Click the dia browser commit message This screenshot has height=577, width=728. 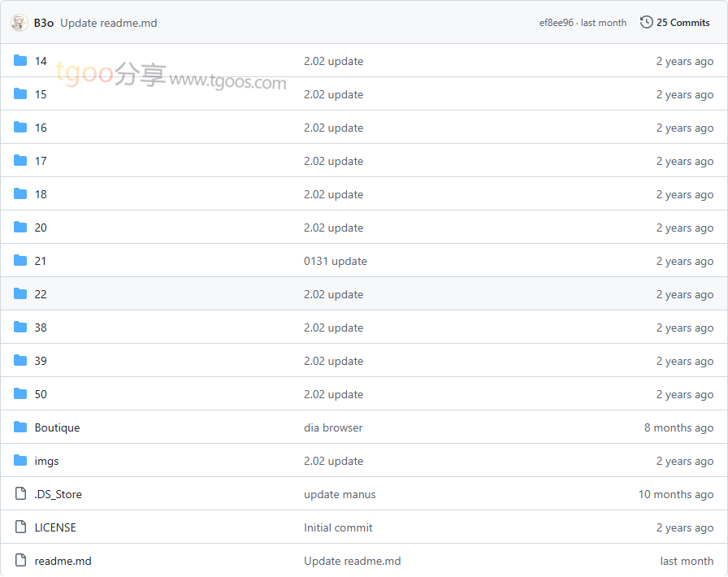click(333, 427)
